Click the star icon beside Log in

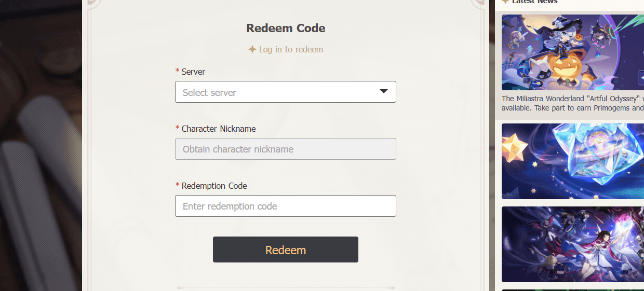(252, 49)
